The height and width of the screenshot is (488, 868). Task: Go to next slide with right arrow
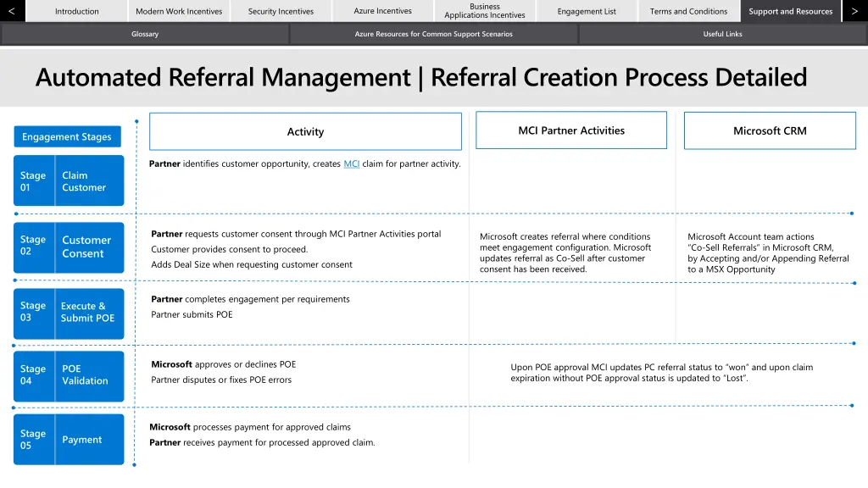854,11
